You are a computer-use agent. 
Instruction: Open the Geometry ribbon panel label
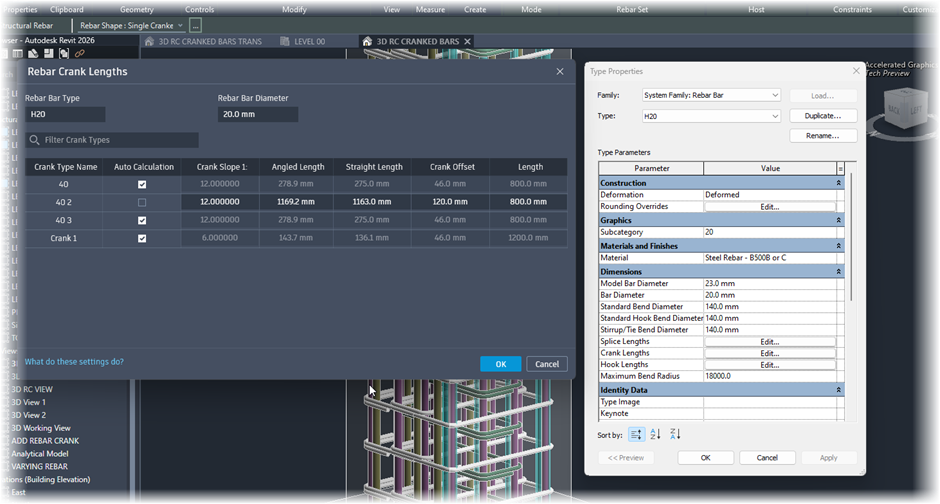point(137,10)
